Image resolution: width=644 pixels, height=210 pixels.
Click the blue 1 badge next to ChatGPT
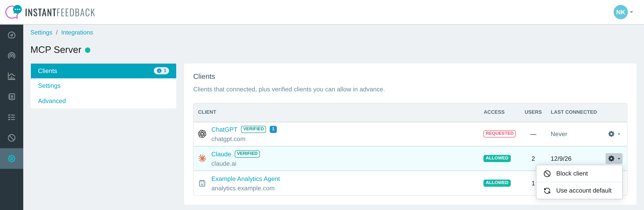(273, 129)
